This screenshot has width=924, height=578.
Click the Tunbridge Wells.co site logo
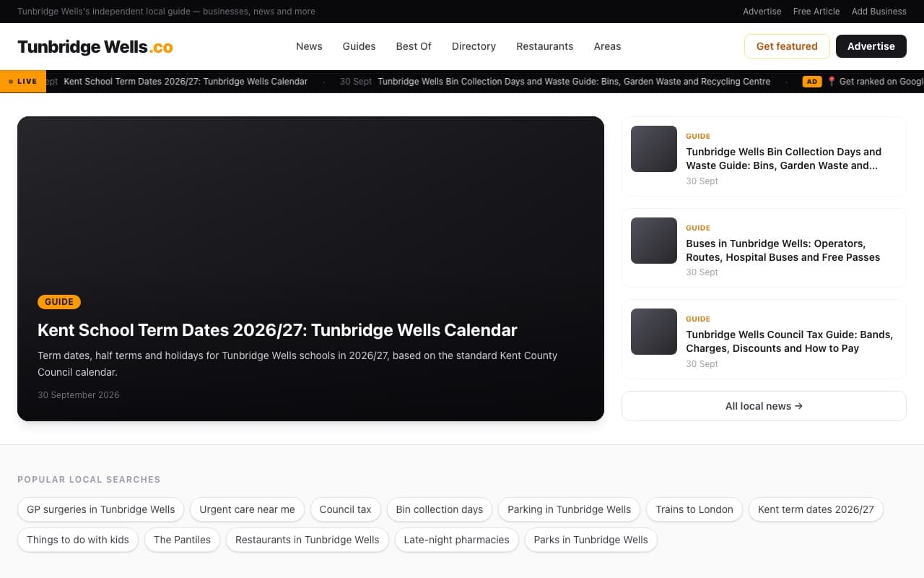click(95, 46)
